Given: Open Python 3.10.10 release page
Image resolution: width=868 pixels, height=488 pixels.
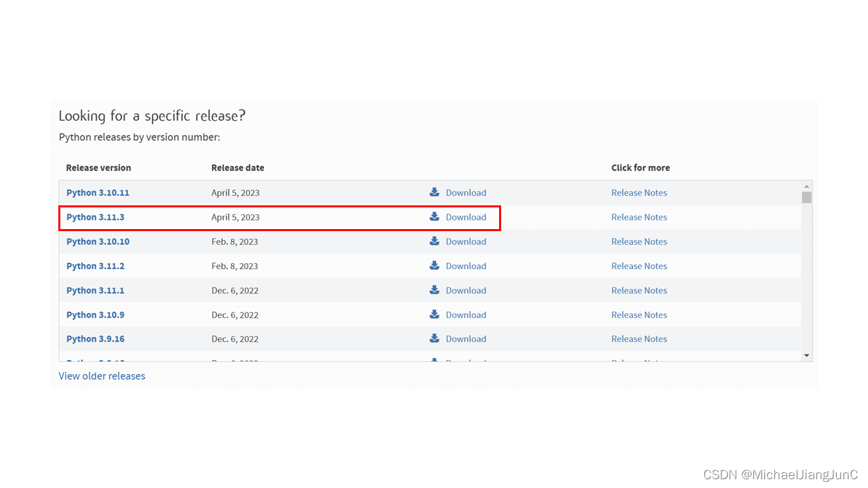Looking at the screenshot, I should click(98, 241).
